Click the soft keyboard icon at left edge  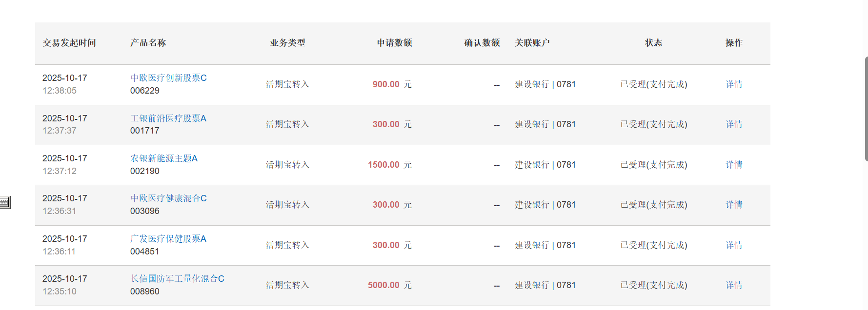click(5, 202)
